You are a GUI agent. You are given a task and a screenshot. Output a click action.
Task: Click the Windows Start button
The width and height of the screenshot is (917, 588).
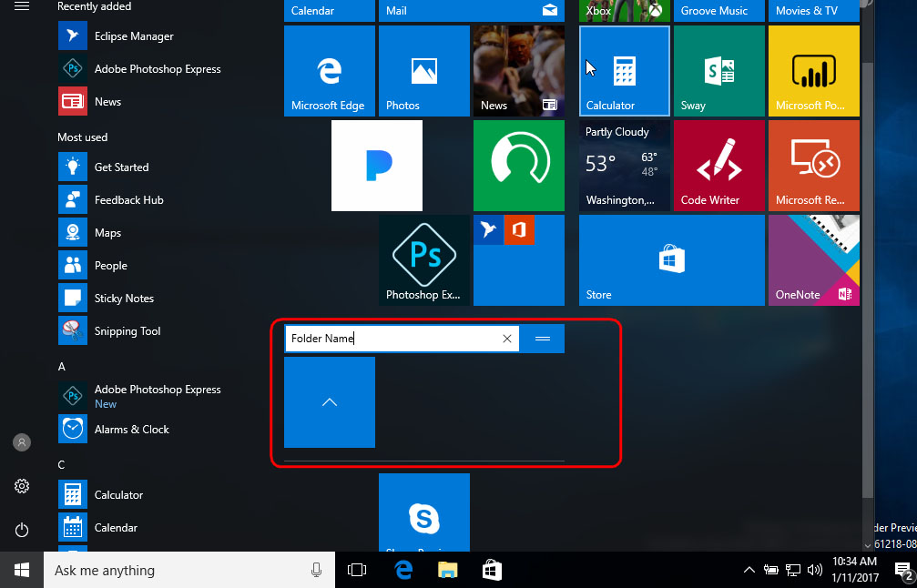tap(22, 570)
